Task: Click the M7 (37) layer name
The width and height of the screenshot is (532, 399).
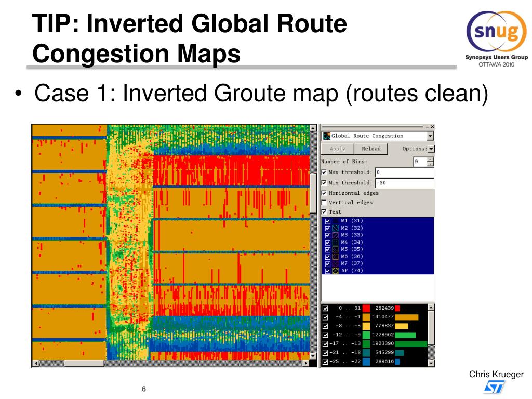Action: tap(352, 263)
